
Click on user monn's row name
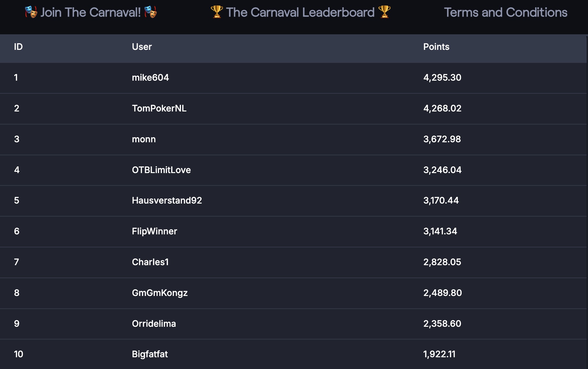[x=144, y=139]
